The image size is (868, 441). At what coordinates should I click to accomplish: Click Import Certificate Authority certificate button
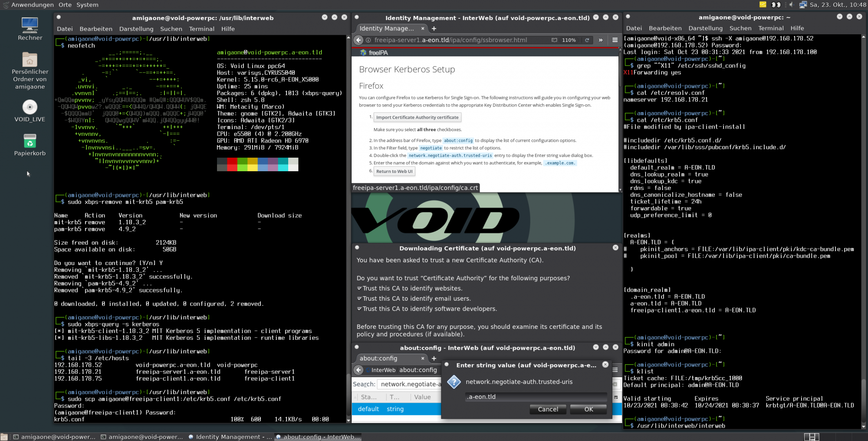(417, 117)
